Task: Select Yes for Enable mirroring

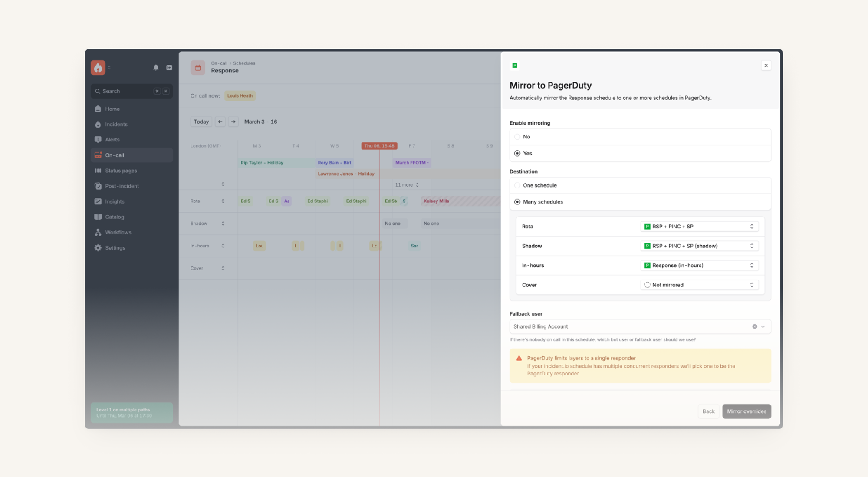Action: pos(517,154)
